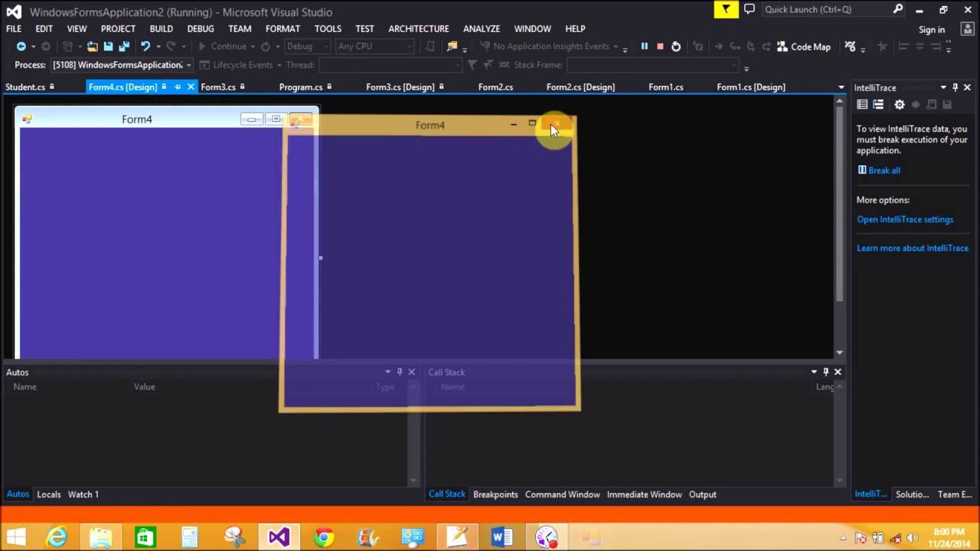Expand the IntelliTrace window position dropdown arrow

point(943,87)
